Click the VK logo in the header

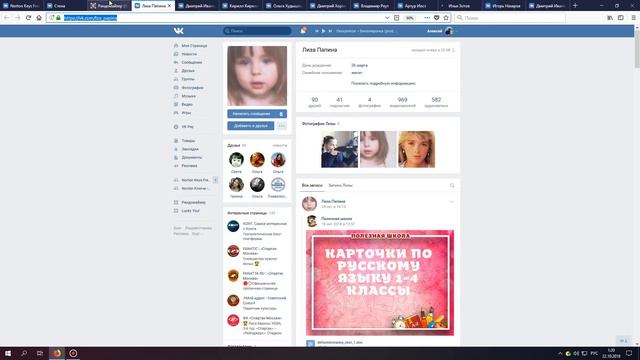tap(178, 31)
